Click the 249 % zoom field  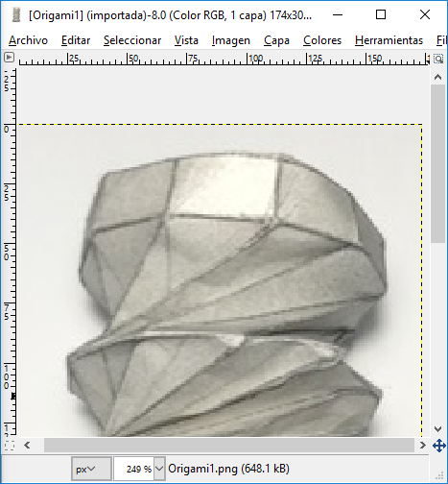pyautogui.click(x=134, y=469)
